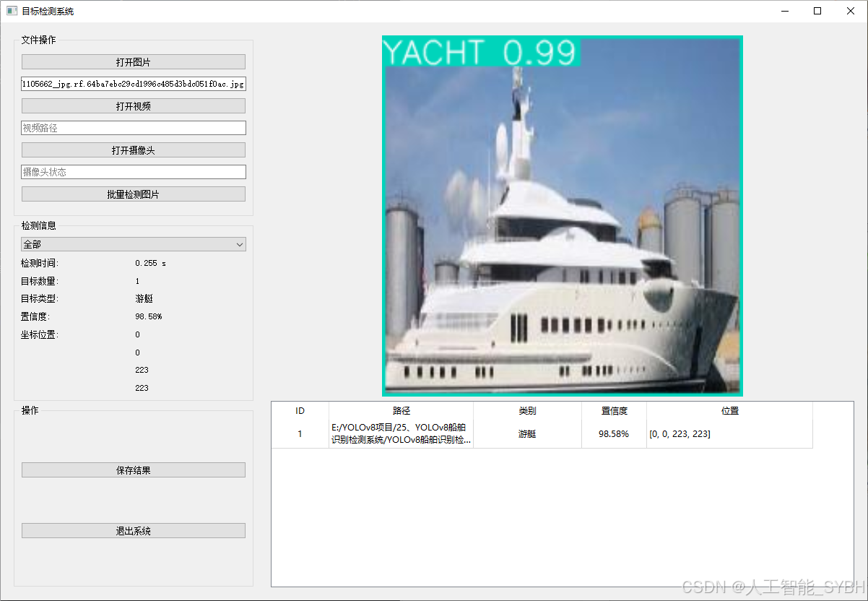Select the table cell with ID 1
Image resolution: width=868 pixels, height=601 pixels.
[x=300, y=434]
